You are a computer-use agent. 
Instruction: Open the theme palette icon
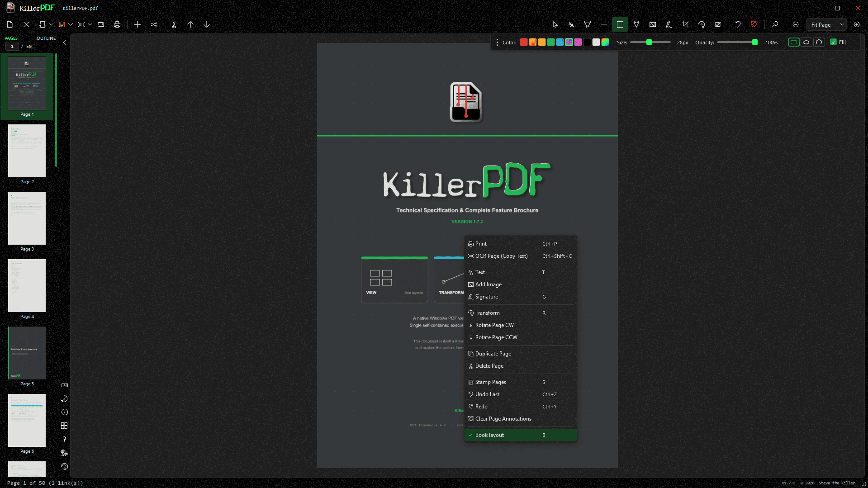pyautogui.click(x=64, y=467)
